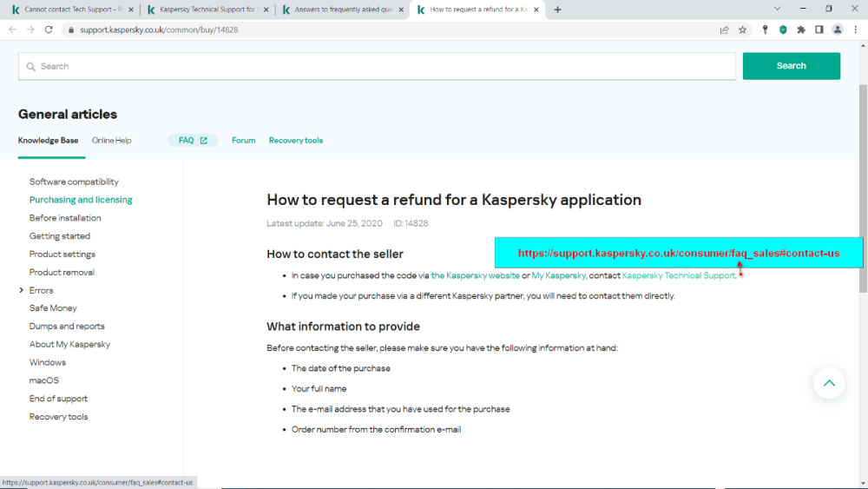Follow 'Kaspersky Technical Support' link
Screen dimensions: 868x489
pos(679,275)
